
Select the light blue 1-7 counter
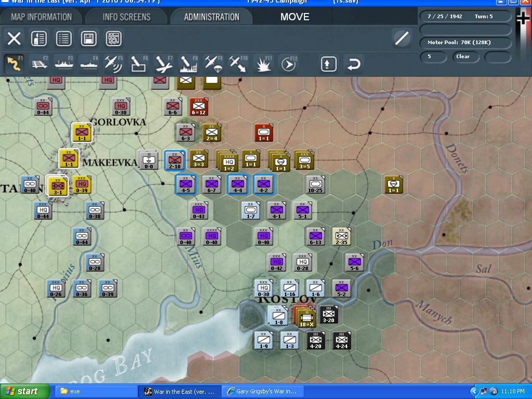[251, 211]
